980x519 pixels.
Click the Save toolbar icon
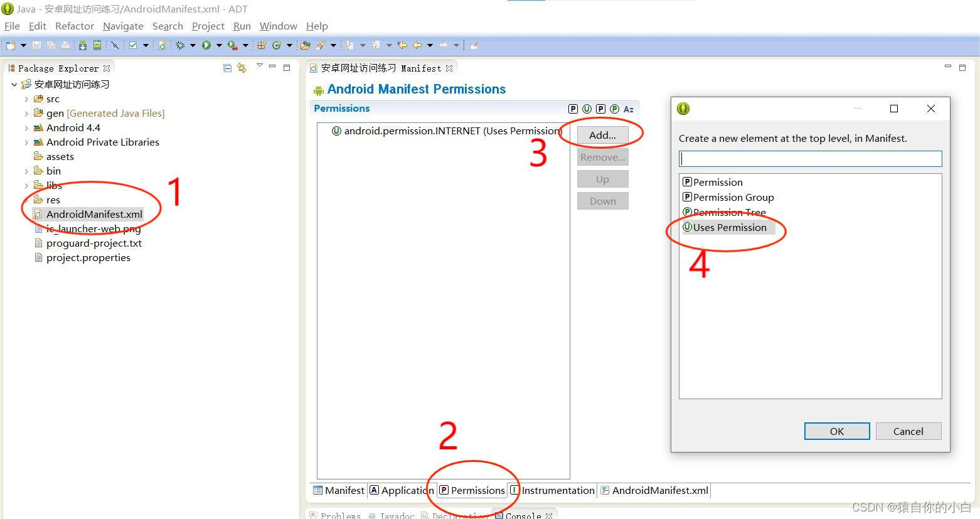pos(36,45)
